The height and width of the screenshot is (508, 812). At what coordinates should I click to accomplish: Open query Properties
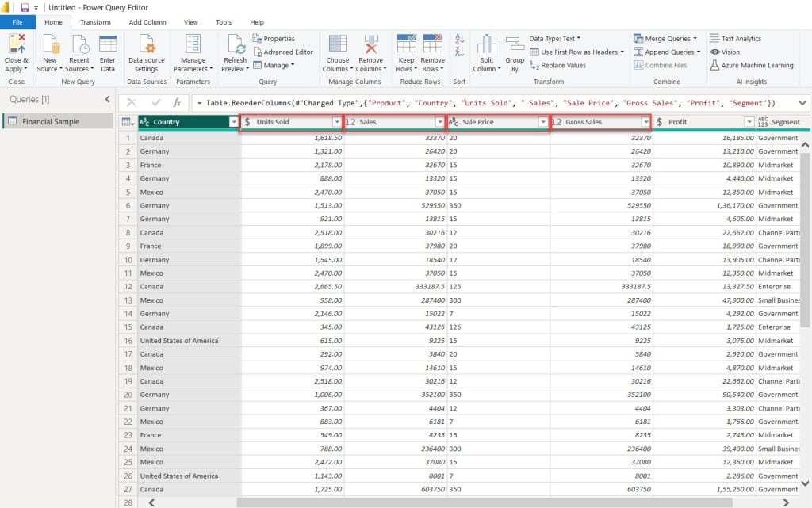274,39
